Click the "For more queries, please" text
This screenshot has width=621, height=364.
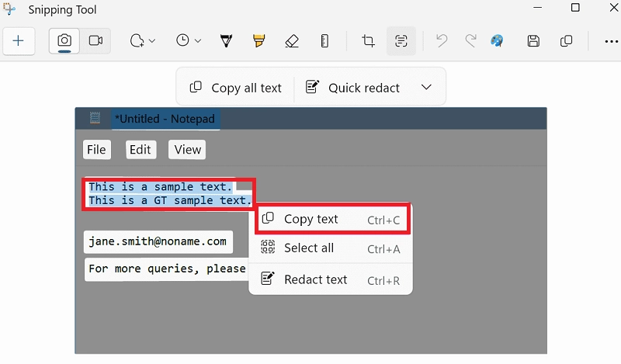[x=167, y=269]
